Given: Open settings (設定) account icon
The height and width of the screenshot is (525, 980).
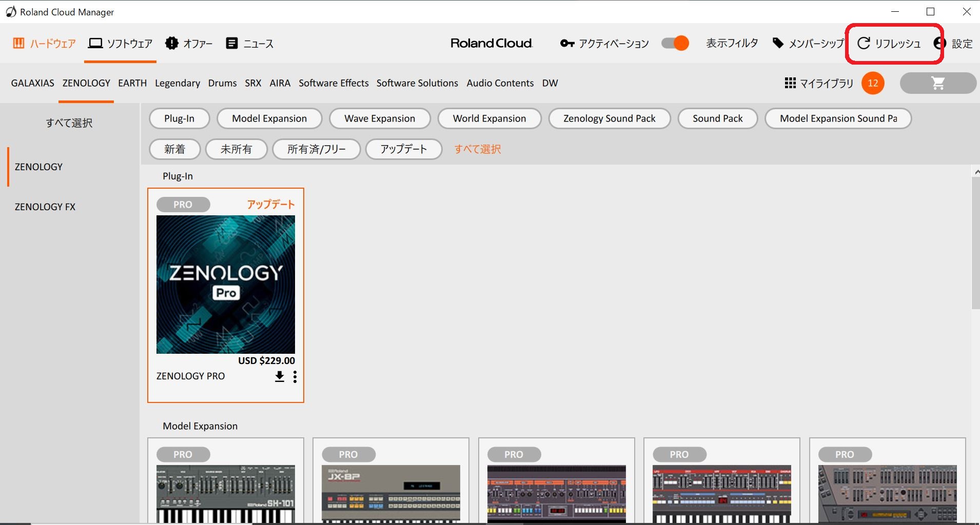Looking at the screenshot, I should (x=940, y=44).
